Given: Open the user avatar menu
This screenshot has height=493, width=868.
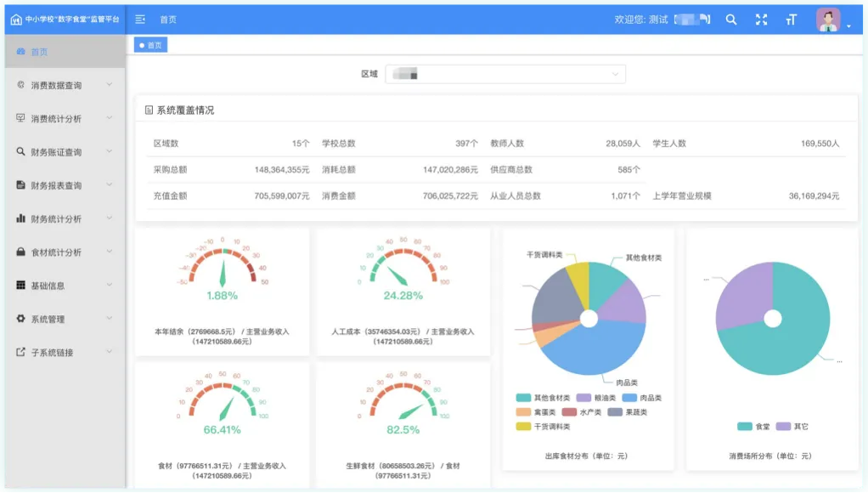Looking at the screenshot, I should coord(828,20).
